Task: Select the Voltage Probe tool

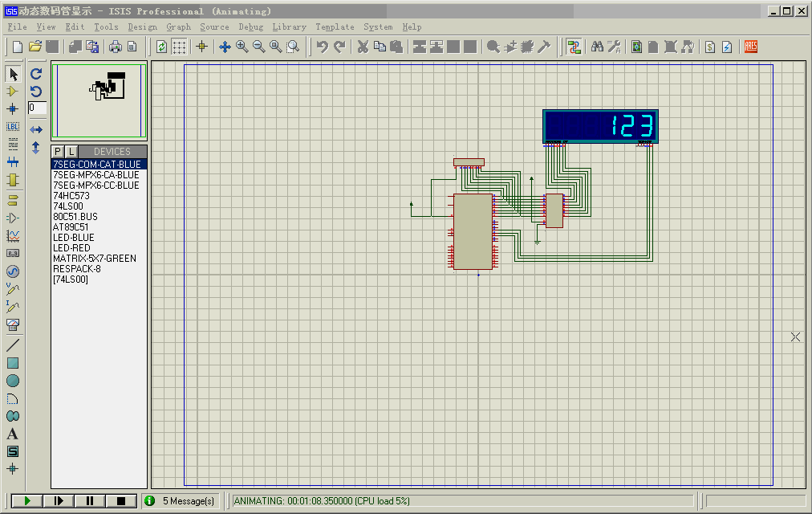Action: (x=13, y=289)
